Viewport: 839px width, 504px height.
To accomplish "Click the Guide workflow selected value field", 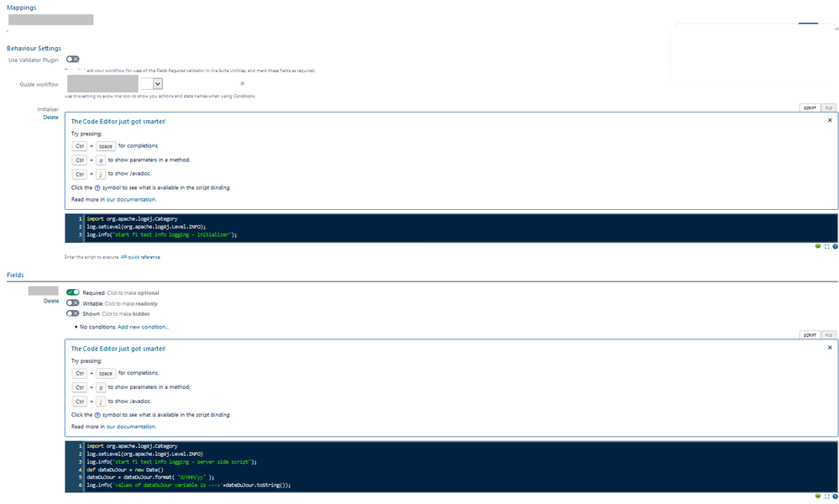I will coord(102,83).
